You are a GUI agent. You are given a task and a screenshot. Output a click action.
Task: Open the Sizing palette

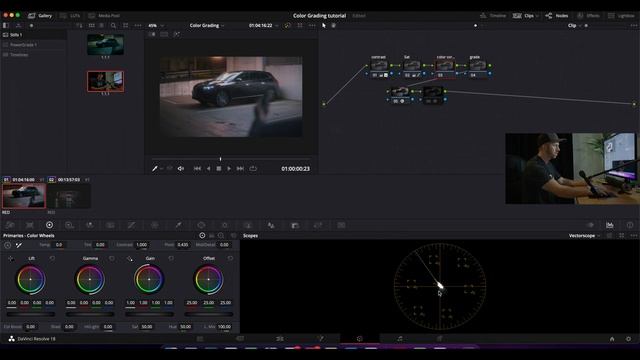click(x=318, y=225)
